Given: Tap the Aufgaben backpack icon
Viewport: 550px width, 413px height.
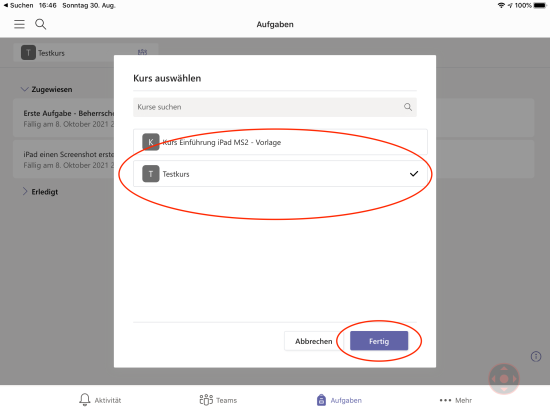Looking at the screenshot, I should (x=321, y=400).
